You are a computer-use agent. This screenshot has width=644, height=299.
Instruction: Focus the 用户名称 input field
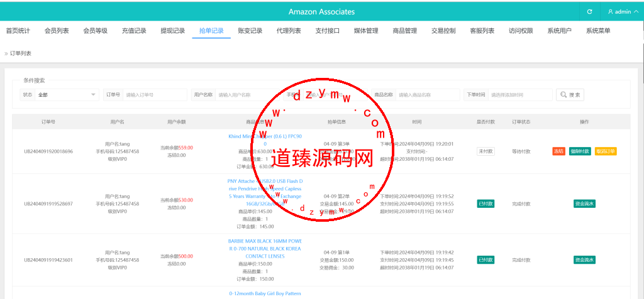point(247,95)
